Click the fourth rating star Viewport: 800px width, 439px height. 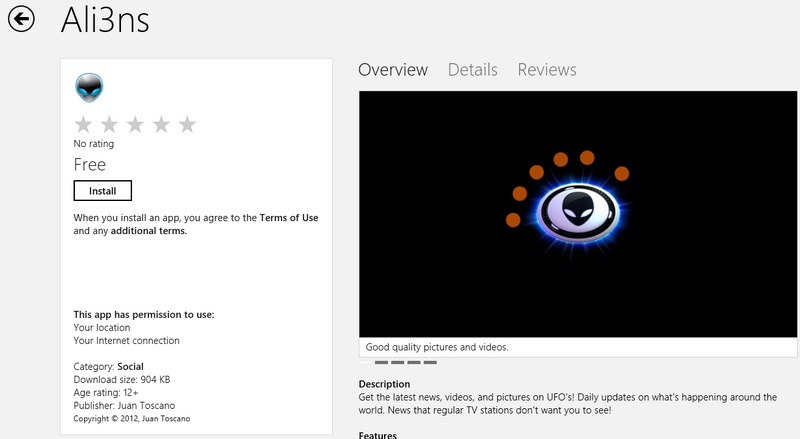click(161, 124)
